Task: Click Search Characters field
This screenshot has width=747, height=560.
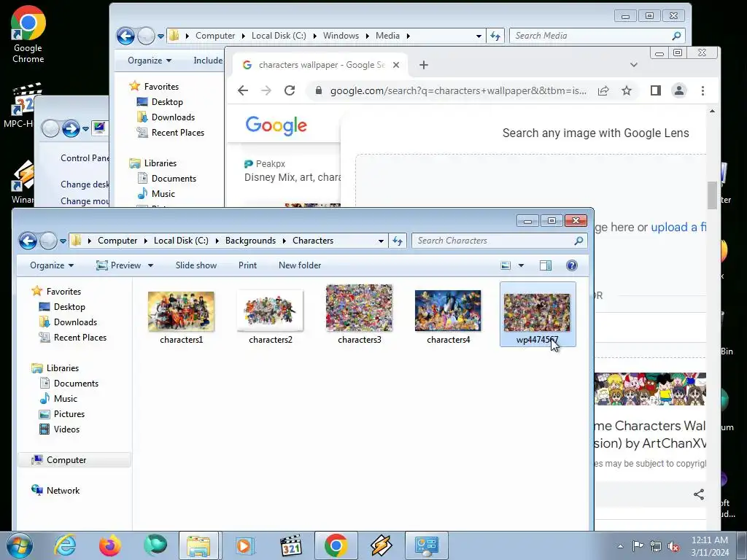Action: pos(499,241)
